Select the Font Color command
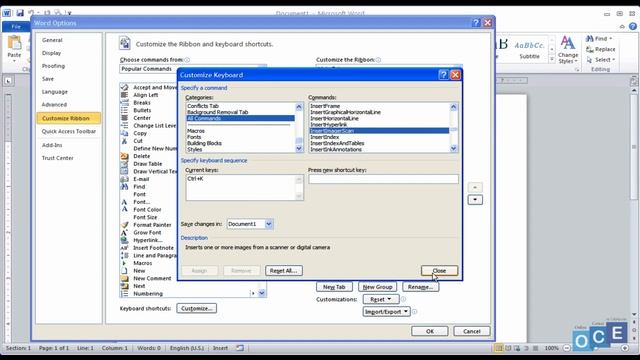The width and height of the screenshot is (640, 360). (147, 209)
